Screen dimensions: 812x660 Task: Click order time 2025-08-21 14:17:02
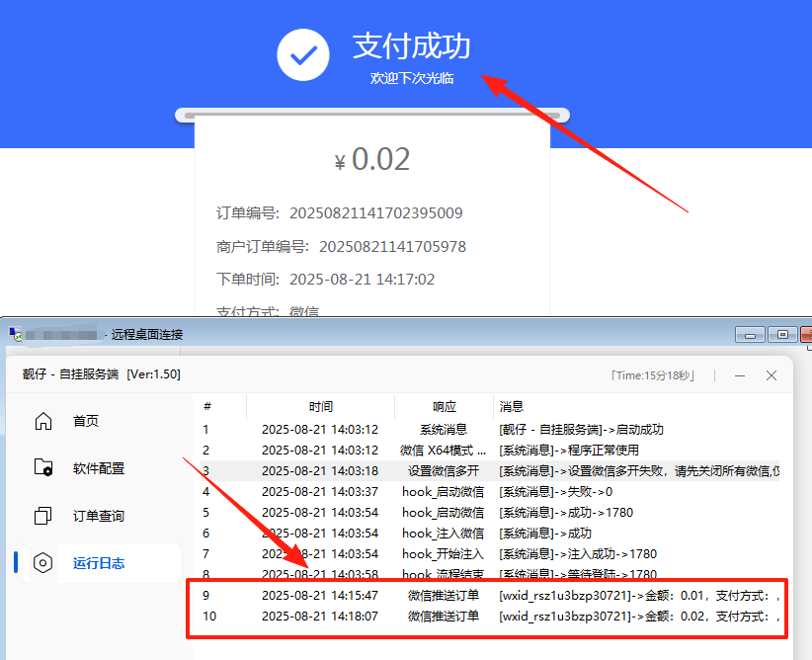[x=362, y=280]
